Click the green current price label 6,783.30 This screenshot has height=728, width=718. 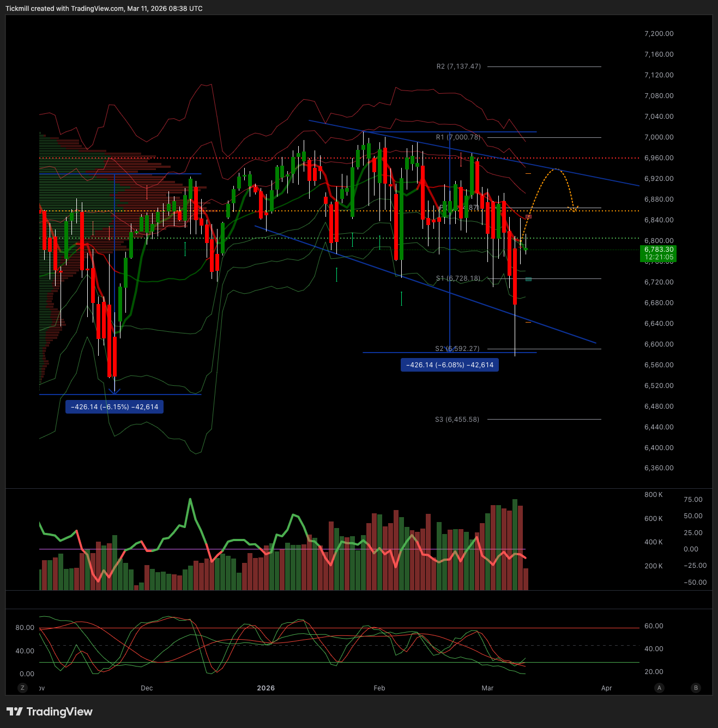[x=659, y=253]
